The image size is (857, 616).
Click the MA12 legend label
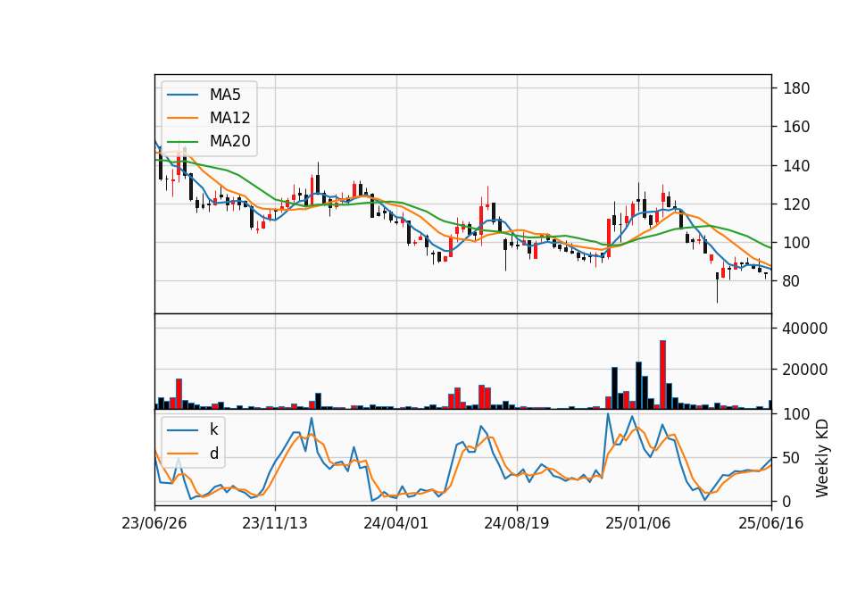click(x=229, y=118)
